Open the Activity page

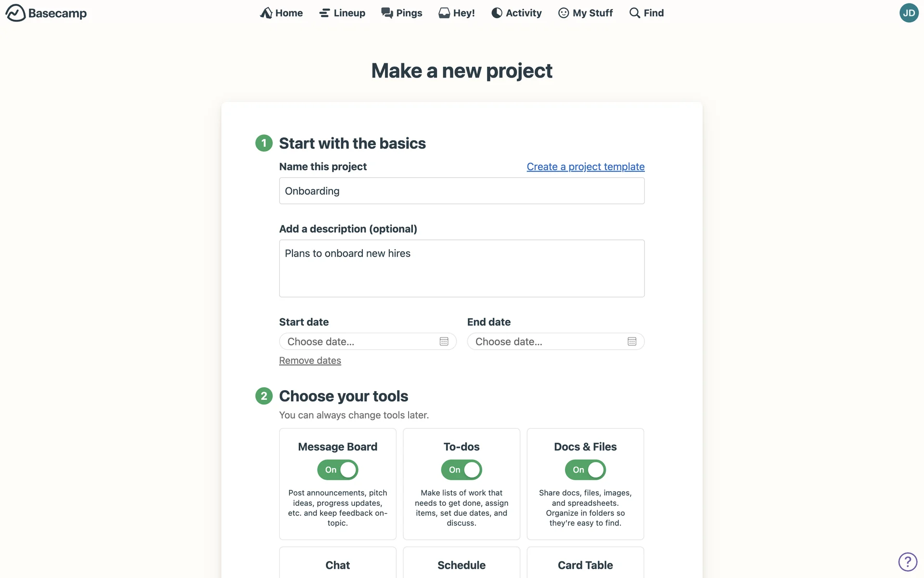tap(516, 13)
